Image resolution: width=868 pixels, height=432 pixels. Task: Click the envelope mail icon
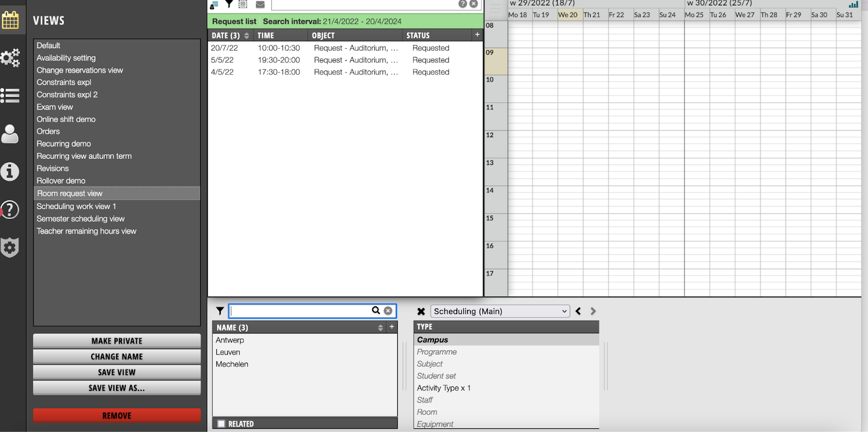click(x=260, y=4)
